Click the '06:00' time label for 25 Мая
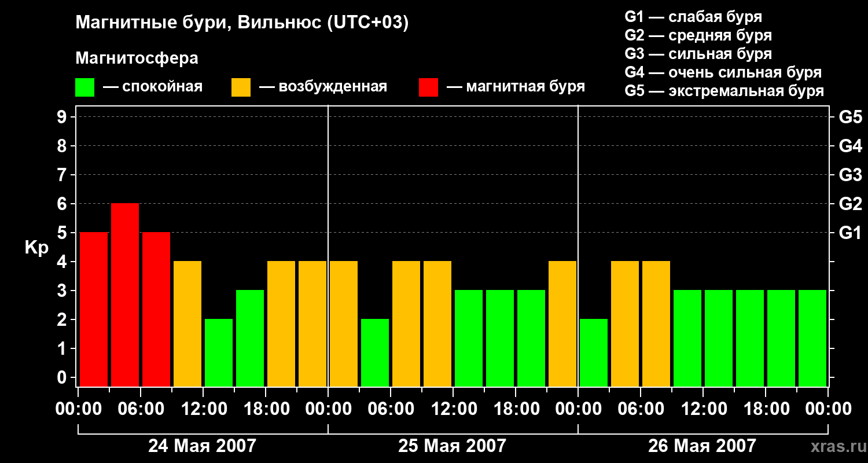The image size is (868, 463). point(391,409)
